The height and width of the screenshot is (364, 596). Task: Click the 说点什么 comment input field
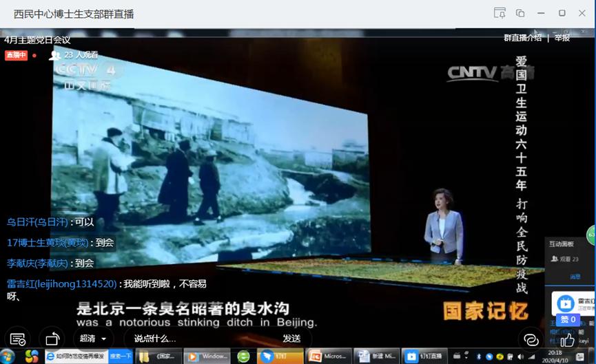(200, 339)
